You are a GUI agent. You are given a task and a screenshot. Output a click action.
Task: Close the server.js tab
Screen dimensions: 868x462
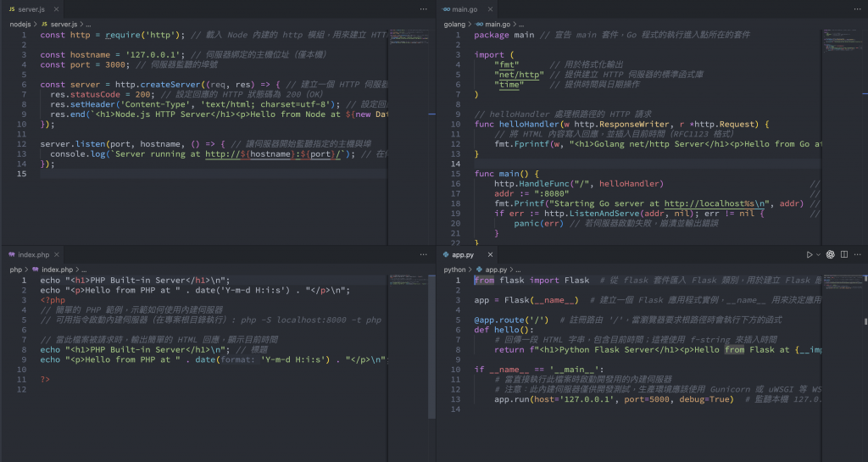(57, 9)
